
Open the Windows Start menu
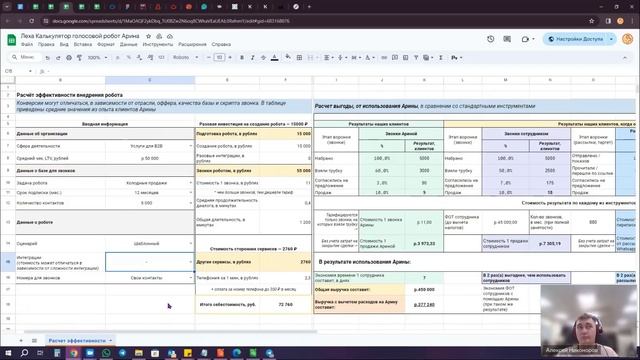pos(8,353)
